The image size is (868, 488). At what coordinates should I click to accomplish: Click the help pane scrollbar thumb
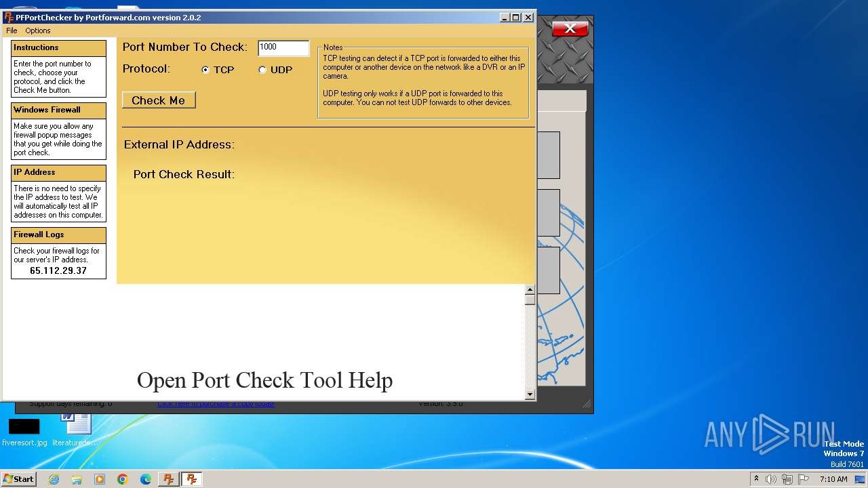tap(530, 300)
